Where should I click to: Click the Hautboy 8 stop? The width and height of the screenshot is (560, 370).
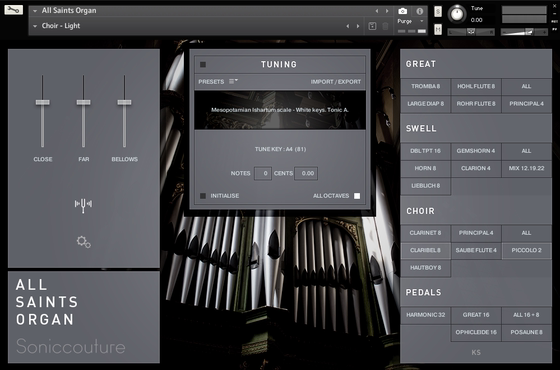tap(425, 268)
